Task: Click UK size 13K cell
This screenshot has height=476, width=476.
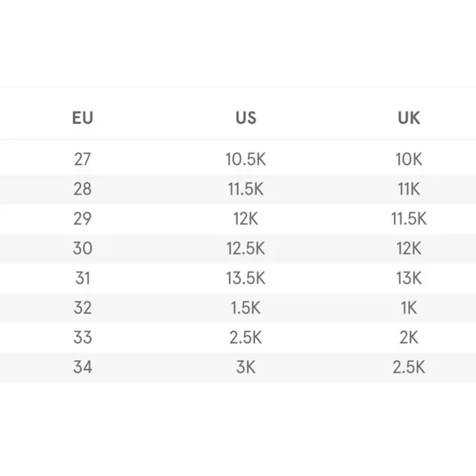Action: [409, 278]
